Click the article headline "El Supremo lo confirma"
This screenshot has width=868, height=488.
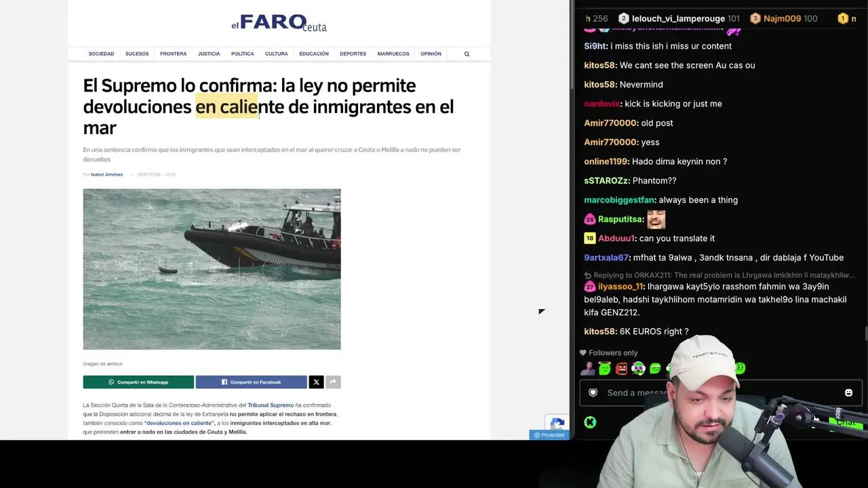(269, 106)
